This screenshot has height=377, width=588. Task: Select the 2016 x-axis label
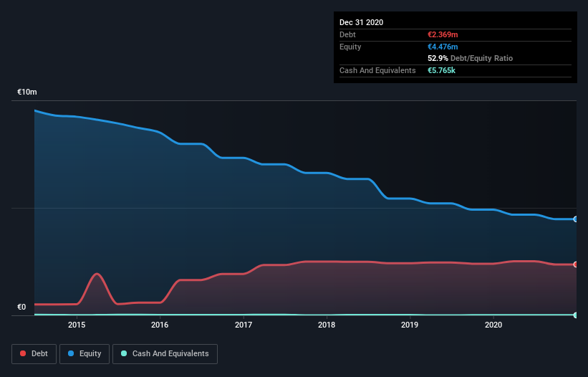point(160,325)
